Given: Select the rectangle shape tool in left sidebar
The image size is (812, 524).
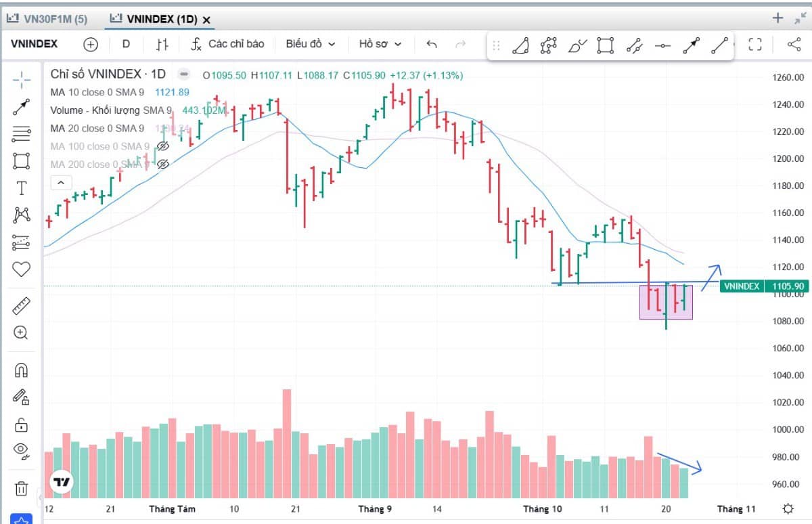Looking at the screenshot, I should point(22,161).
